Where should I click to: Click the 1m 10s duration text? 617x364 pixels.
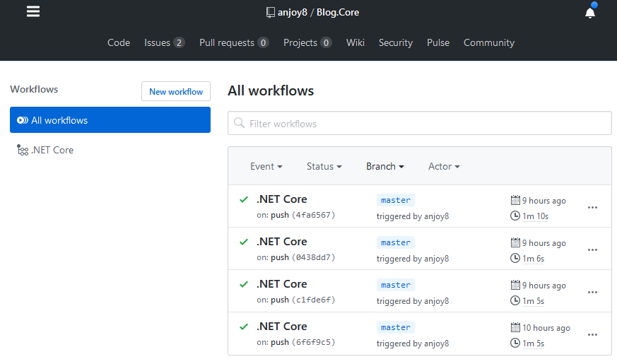coord(535,216)
